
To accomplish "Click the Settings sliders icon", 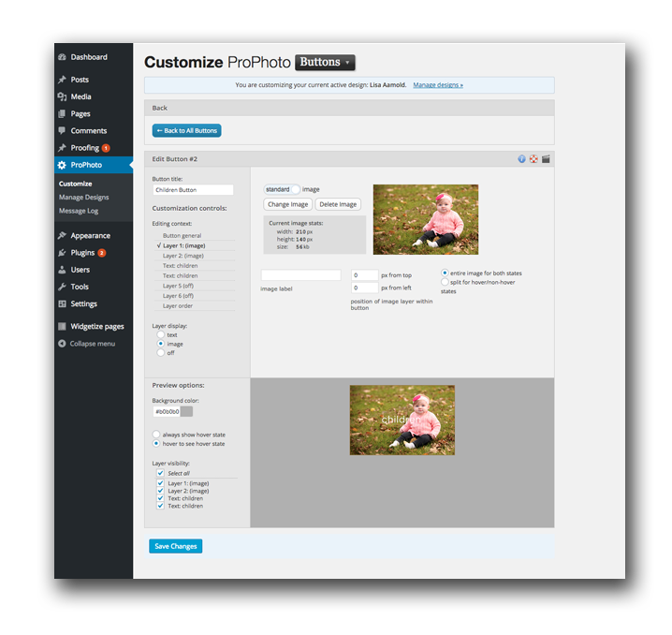I will [x=62, y=303].
